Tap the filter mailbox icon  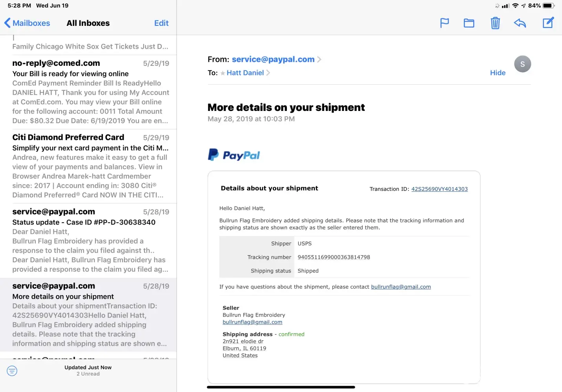point(12,370)
